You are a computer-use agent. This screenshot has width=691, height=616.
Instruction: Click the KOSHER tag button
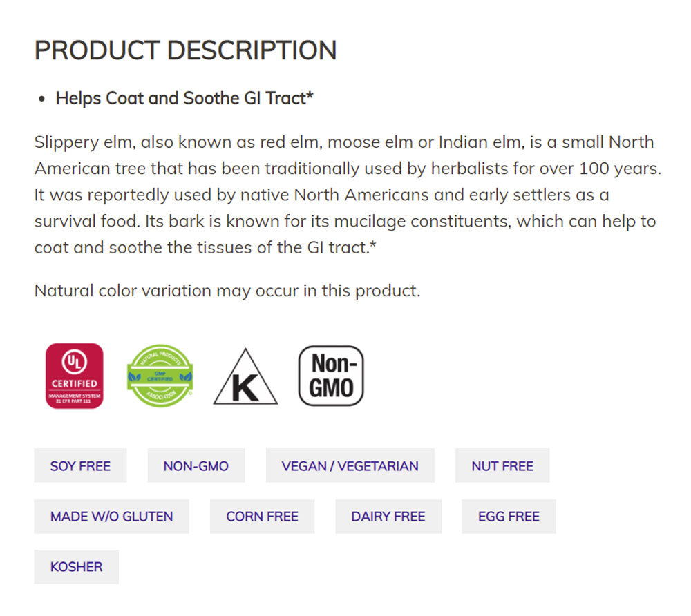pyautogui.click(x=76, y=567)
